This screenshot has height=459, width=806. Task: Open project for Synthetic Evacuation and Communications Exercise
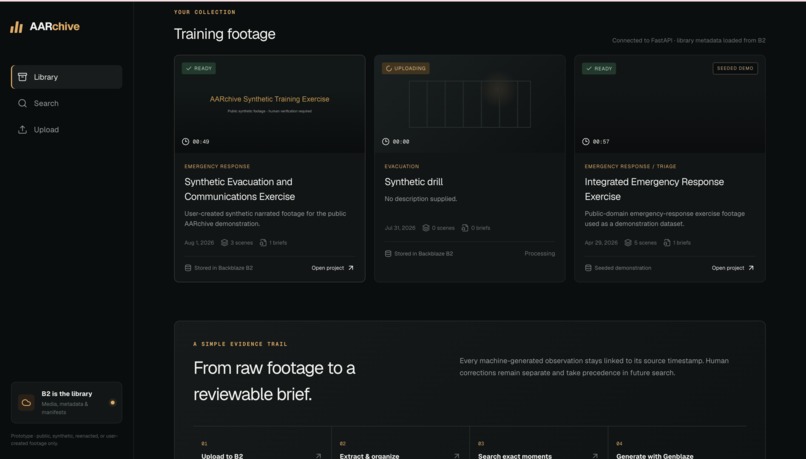point(333,268)
